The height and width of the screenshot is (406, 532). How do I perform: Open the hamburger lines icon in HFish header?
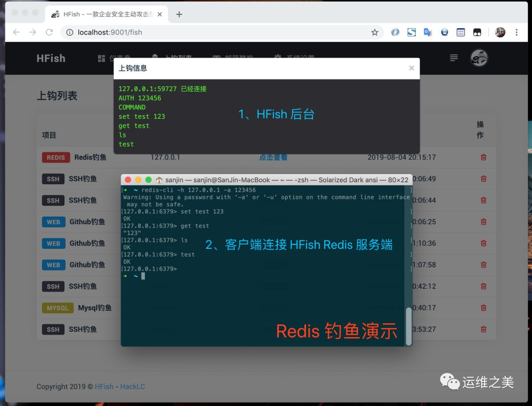(454, 58)
